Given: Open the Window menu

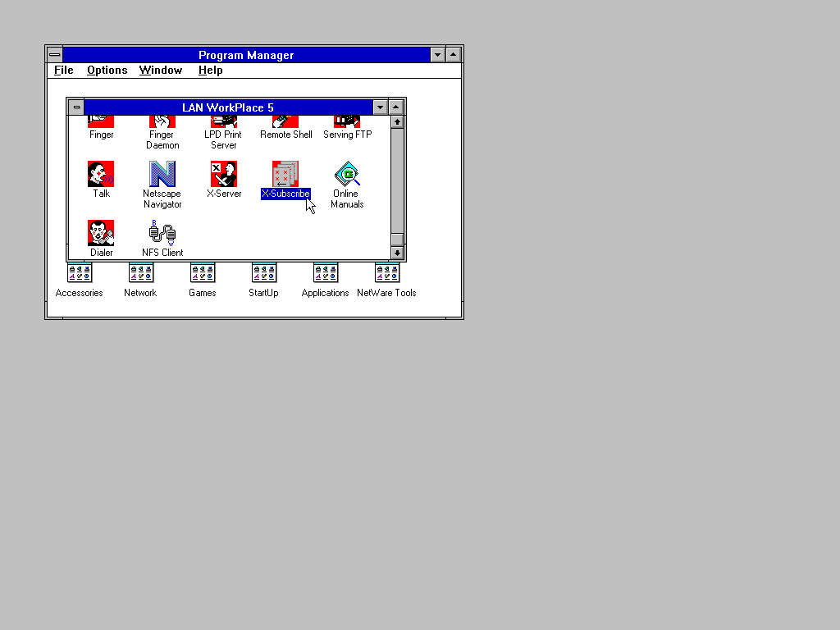Looking at the screenshot, I should tap(161, 71).
